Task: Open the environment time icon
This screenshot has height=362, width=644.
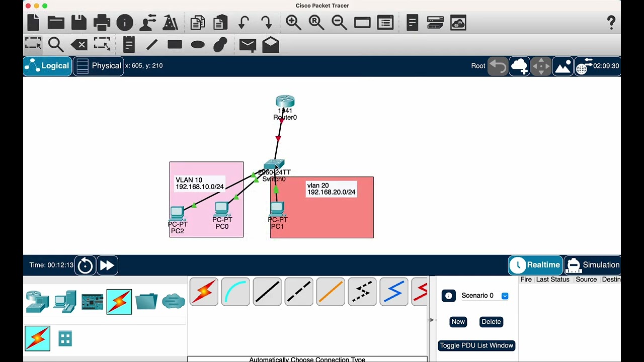Action: 598,66
